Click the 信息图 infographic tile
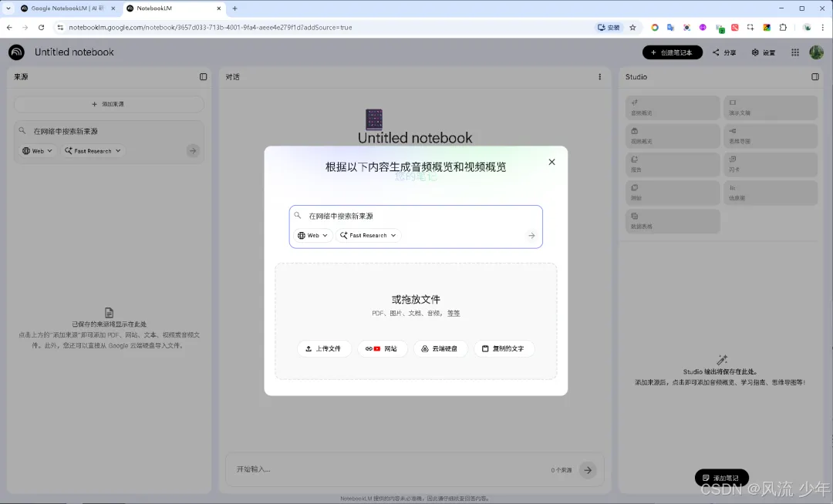 (771, 193)
